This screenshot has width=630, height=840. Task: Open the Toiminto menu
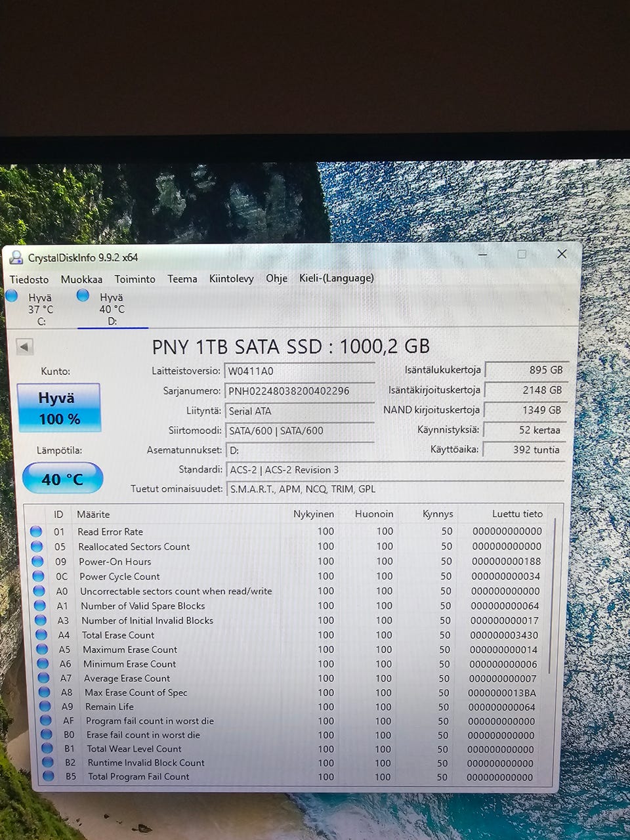[x=135, y=279]
